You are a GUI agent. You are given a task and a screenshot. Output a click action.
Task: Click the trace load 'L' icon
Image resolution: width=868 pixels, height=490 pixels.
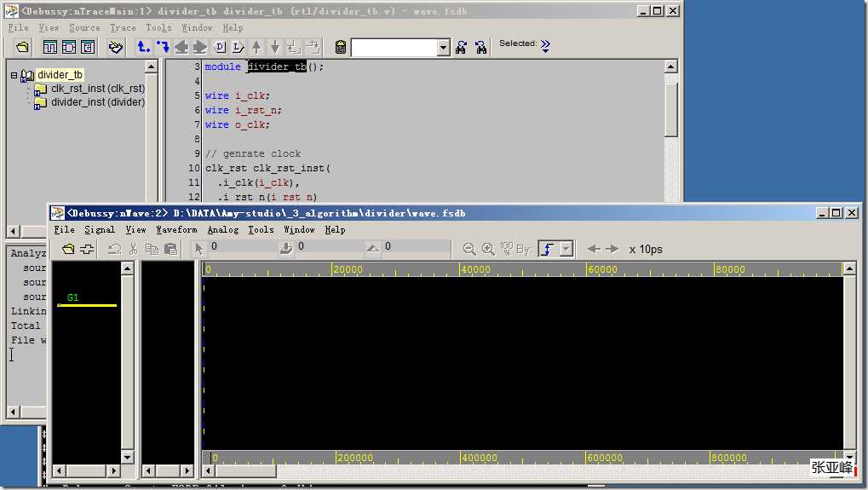[238, 47]
